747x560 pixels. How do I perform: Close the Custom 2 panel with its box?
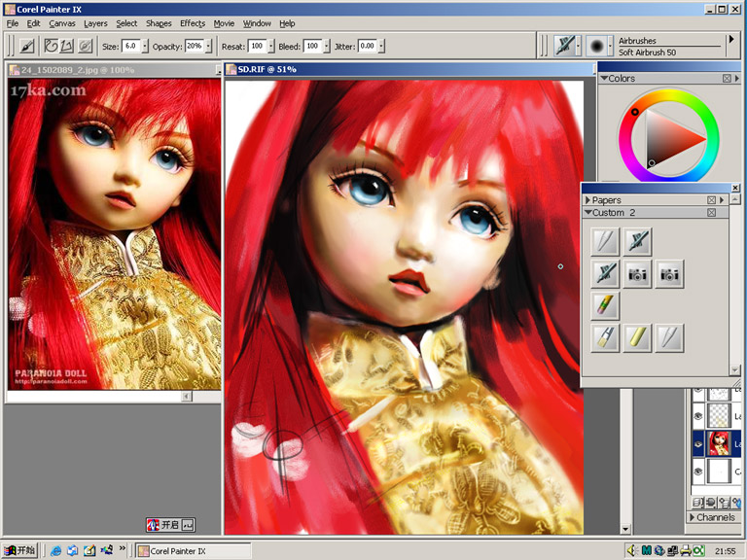click(x=711, y=212)
